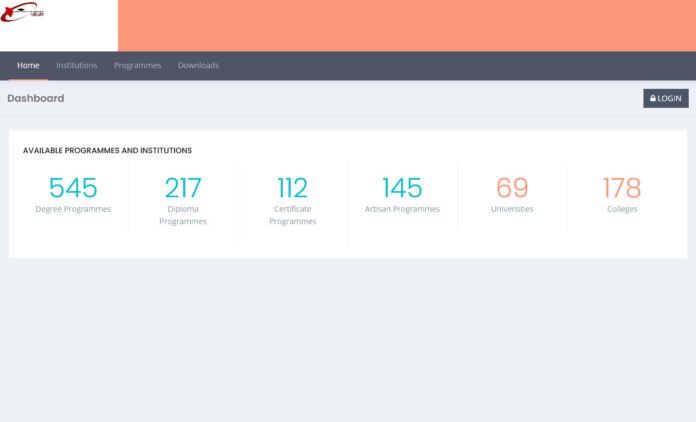This screenshot has height=422, width=696.
Task: Select the 217 diploma programmes count
Action: 183,188
